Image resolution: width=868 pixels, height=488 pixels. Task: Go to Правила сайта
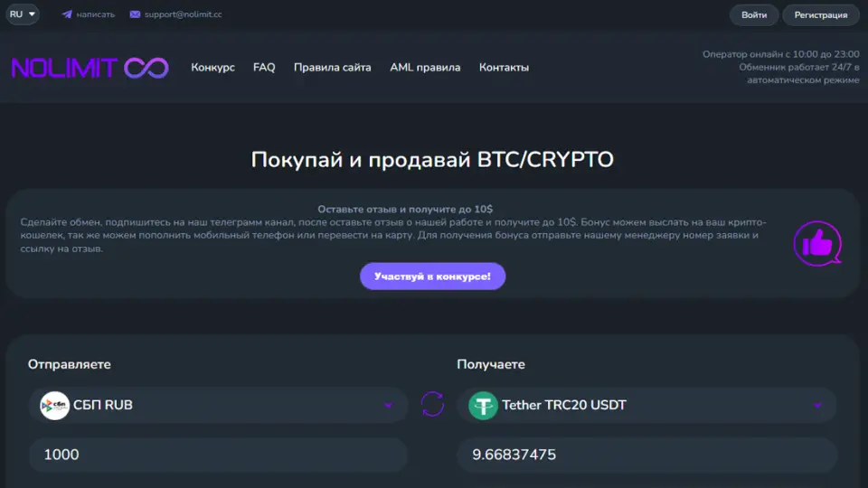click(x=332, y=68)
